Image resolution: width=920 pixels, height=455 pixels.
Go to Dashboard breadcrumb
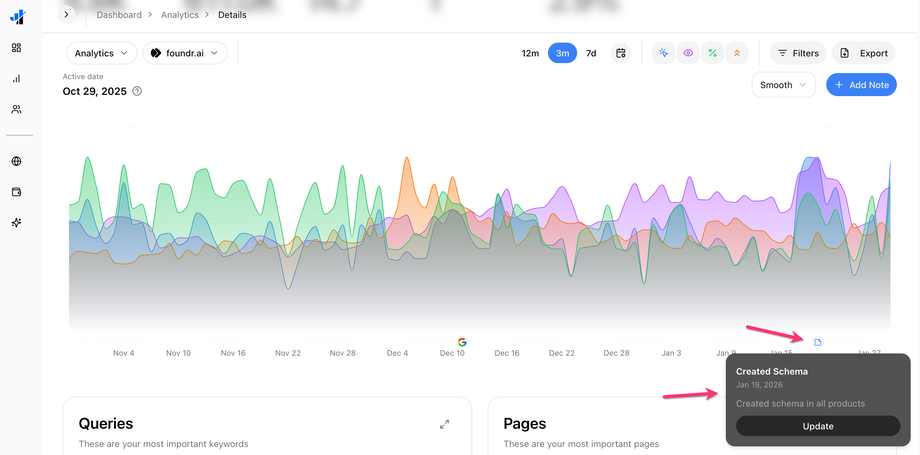click(119, 15)
